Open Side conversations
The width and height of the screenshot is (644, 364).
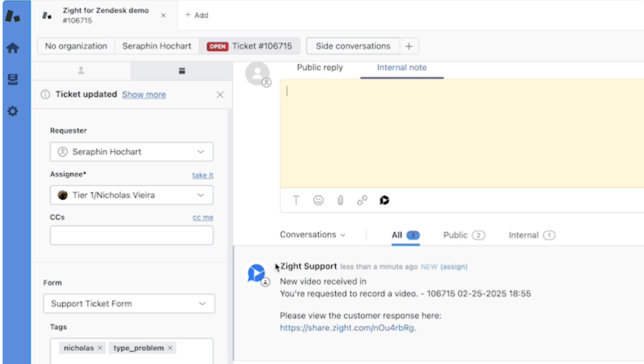(x=353, y=46)
